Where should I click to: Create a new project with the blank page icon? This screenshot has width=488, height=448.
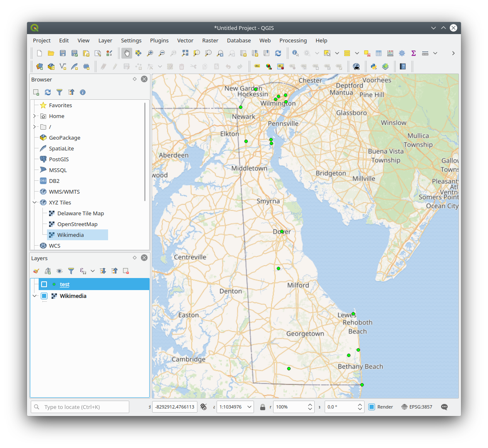[39, 53]
